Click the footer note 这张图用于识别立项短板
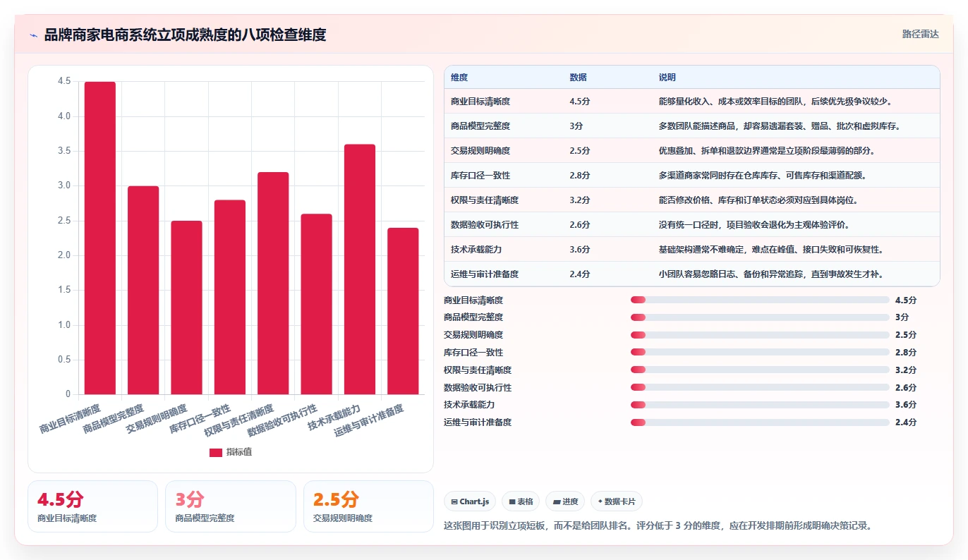Viewport: 968px width, 560px height. click(x=660, y=526)
